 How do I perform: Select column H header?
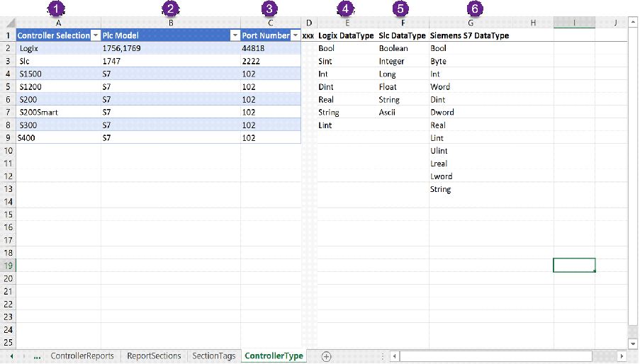(533, 23)
